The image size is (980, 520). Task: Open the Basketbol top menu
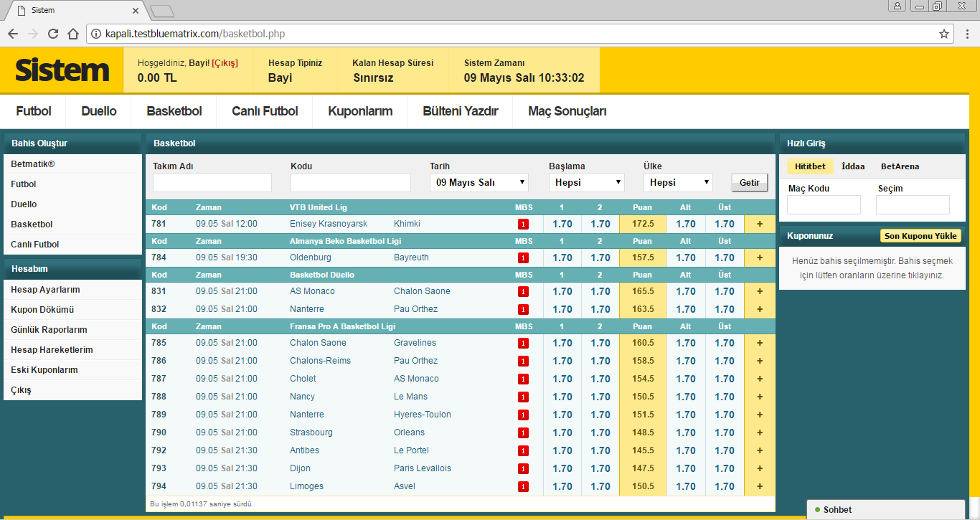coord(174,111)
